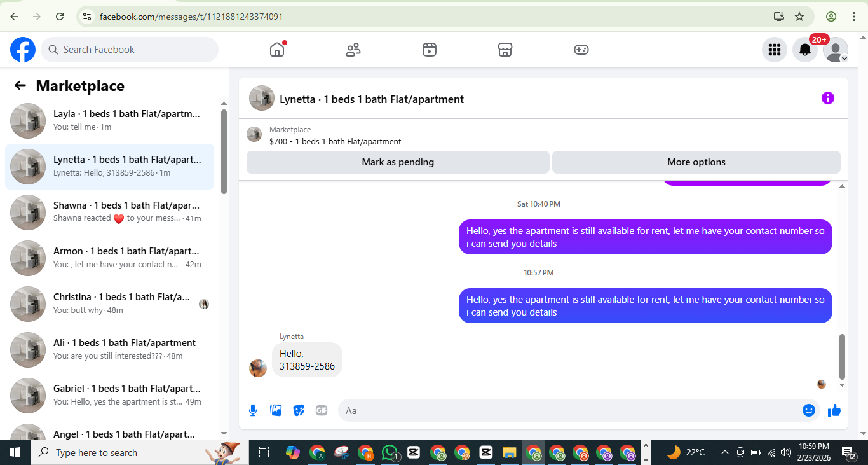The height and width of the screenshot is (465, 868).
Task: Open Task View on the taskbar
Action: click(x=264, y=452)
